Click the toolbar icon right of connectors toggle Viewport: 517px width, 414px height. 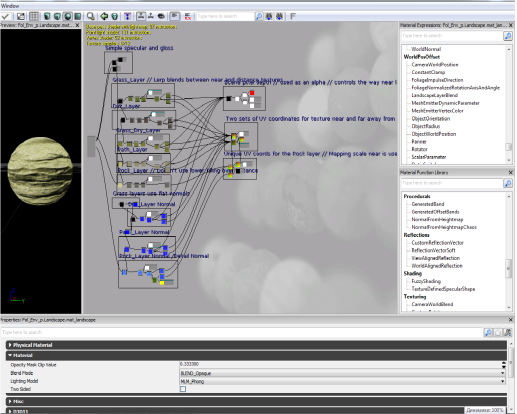tap(151, 16)
